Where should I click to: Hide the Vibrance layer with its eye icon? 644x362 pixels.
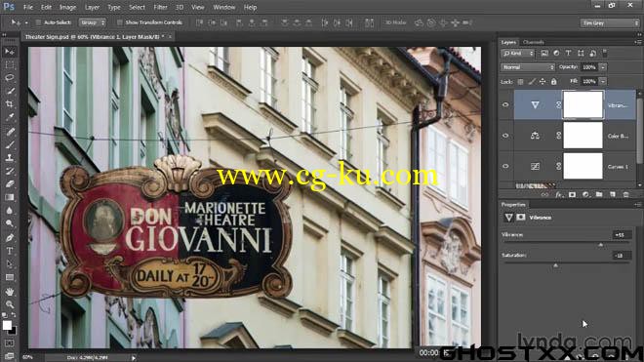click(x=505, y=104)
